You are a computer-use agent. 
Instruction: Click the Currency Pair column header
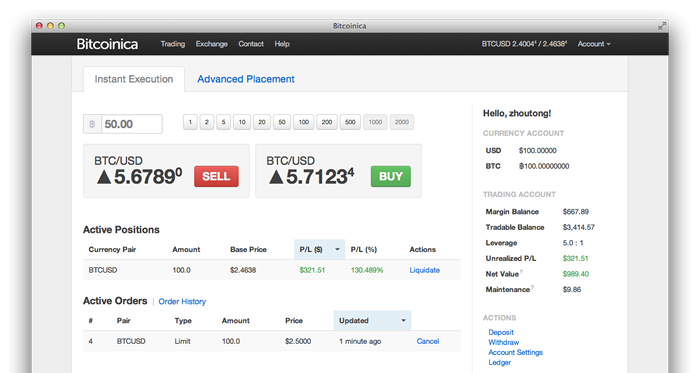pyautogui.click(x=112, y=249)
